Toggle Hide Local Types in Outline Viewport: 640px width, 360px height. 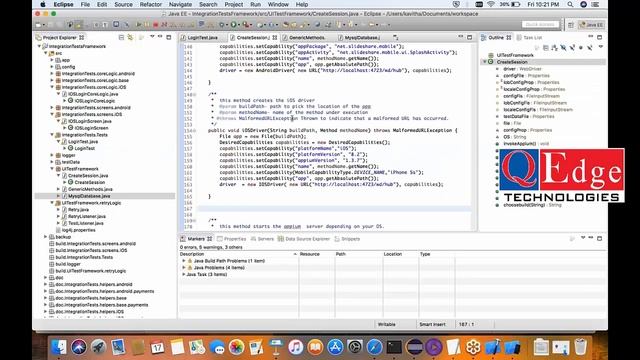click(590, 48)
